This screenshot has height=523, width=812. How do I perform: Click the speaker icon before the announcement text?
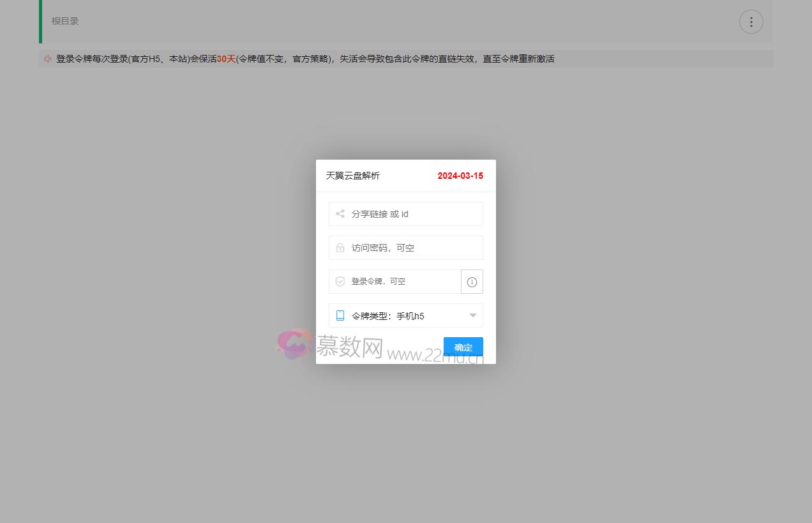(x=48, y=58)
